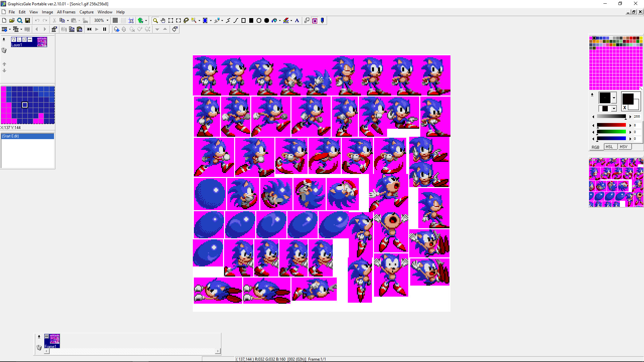Select the rectangular selection tool
The image size is (644, 362).
(171, 20)
